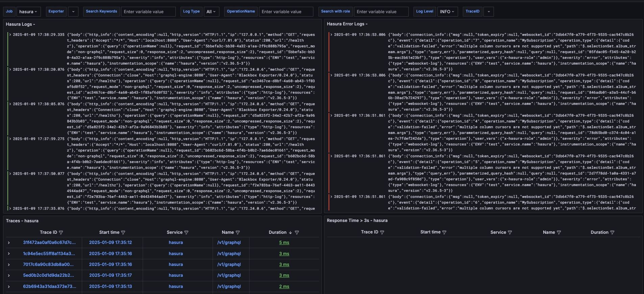Open the Log Level dropdown showing INFO
This screenshot has height=294, width=644.
point(448,12)
